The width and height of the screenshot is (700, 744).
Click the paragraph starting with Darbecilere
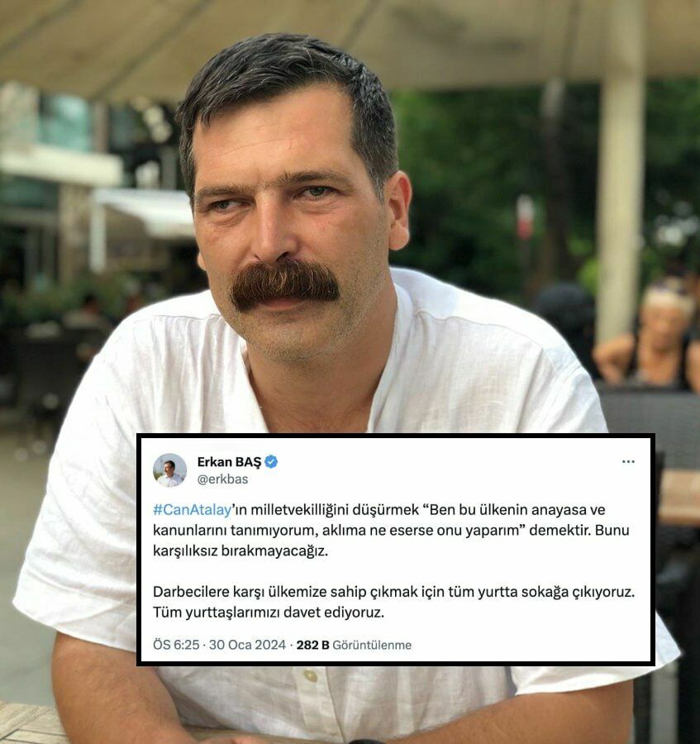(x=393, y=602)
